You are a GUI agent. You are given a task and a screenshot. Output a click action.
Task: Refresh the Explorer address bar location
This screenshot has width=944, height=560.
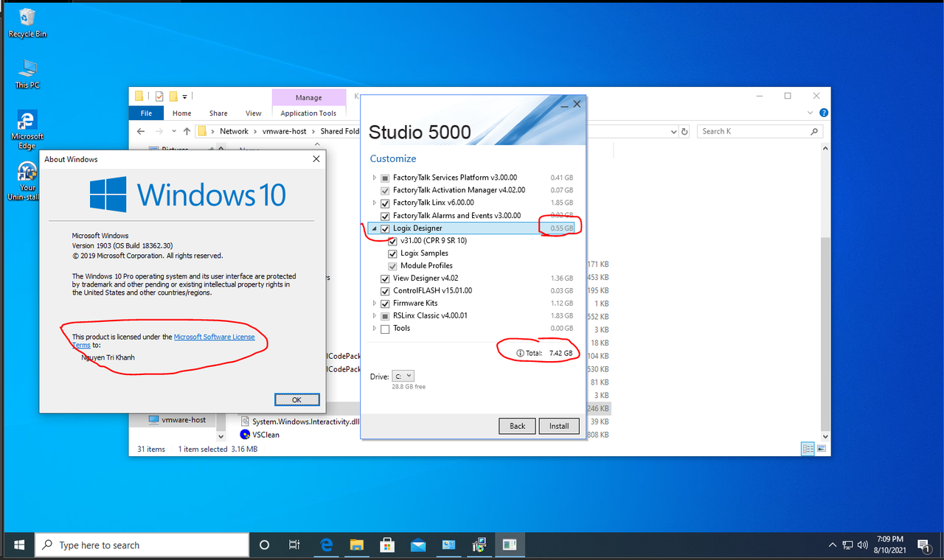coord(684,131)
